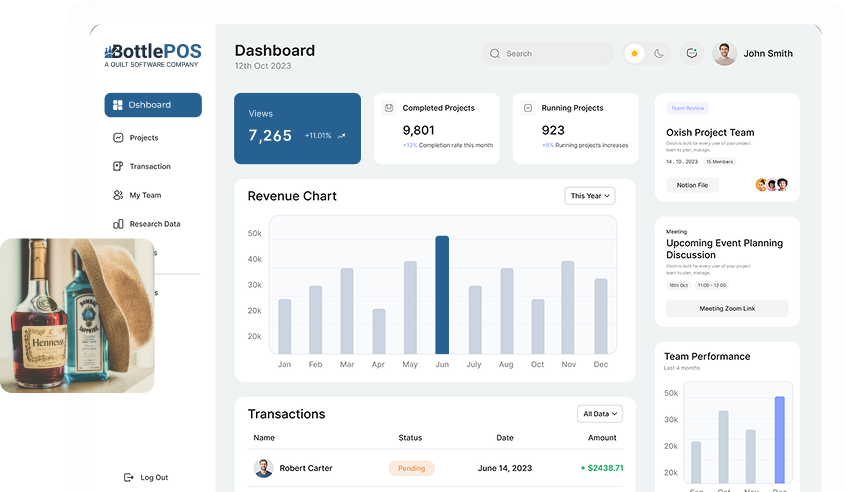The image size is (846, 492).
Task: Click the Transaction sidebar icon
Action: 118,167
